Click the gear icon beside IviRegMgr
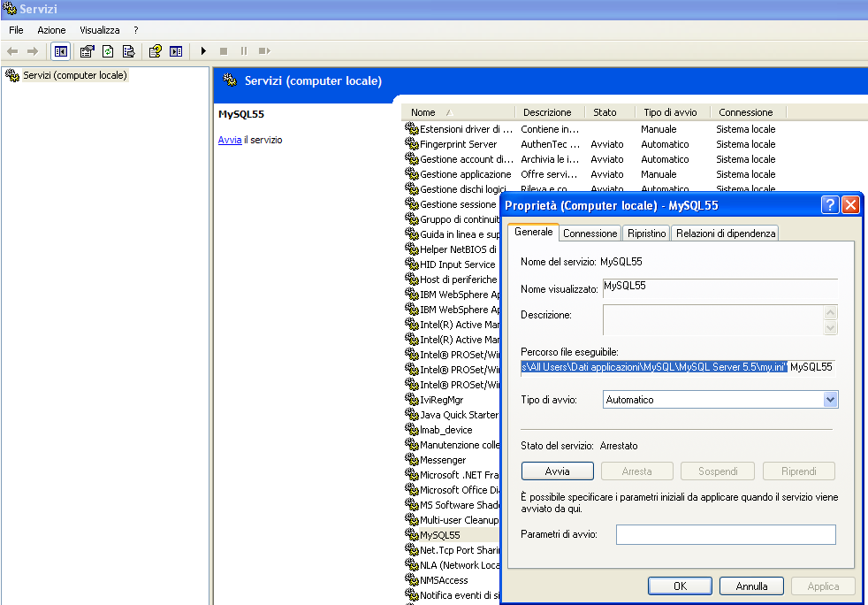This screenshot has height=605, width=868. (412, 400)
